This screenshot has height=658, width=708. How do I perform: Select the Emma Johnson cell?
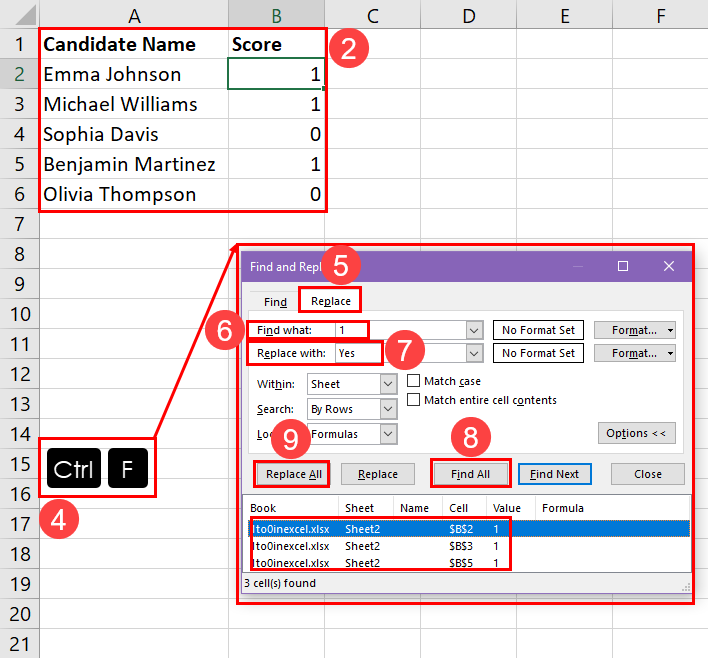click(x=134, y=74)
